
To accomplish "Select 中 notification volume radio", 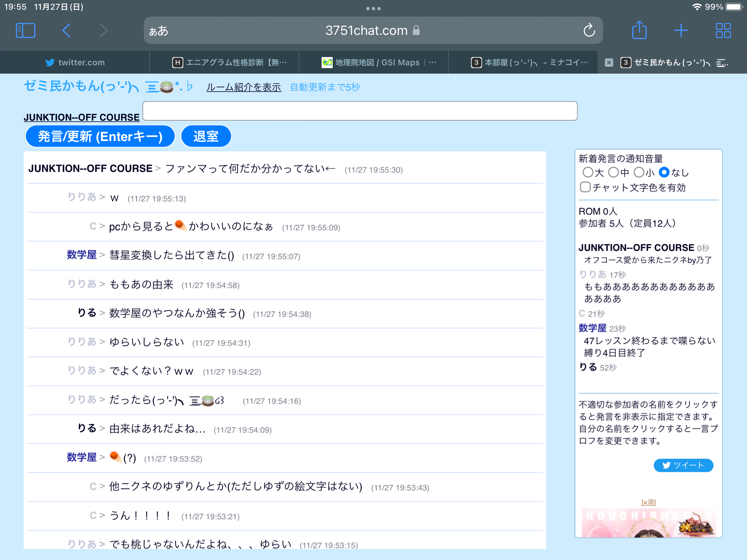I will [x=613, y=172].
